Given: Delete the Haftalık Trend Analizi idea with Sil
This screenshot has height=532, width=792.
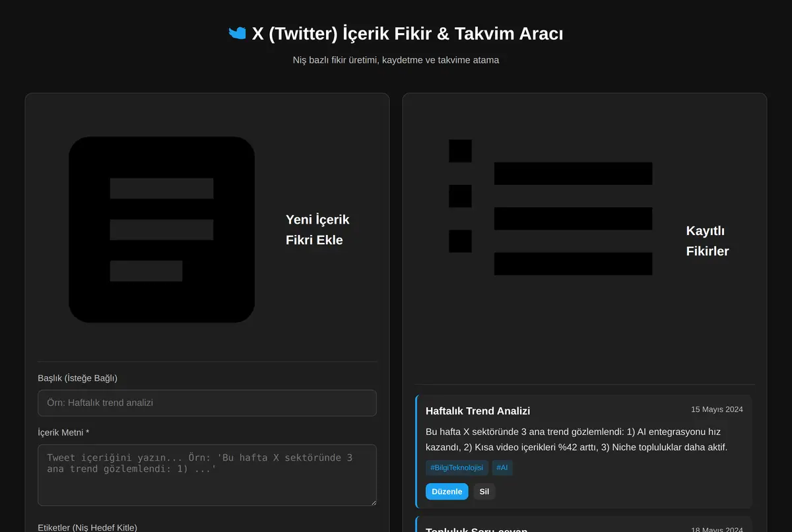Looking at the screenshot, I should coord(484,492).
